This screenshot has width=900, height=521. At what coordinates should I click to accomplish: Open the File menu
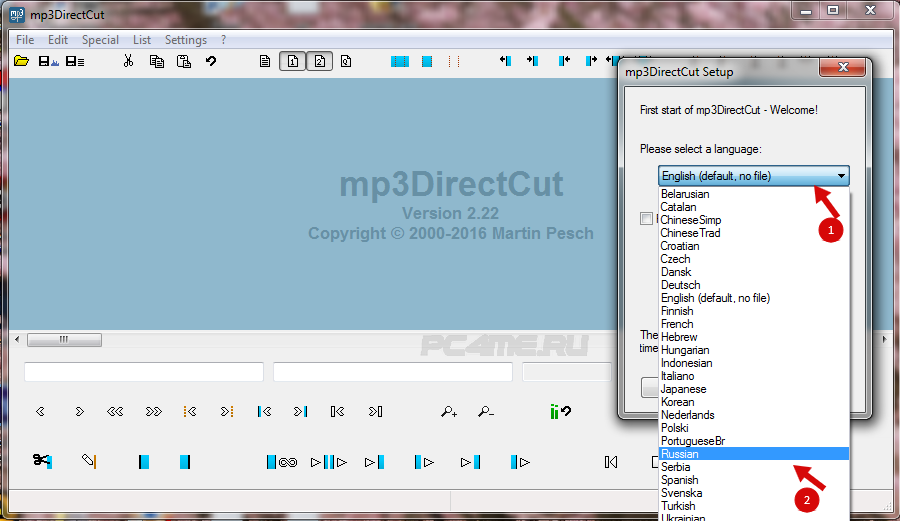point(25,40)
